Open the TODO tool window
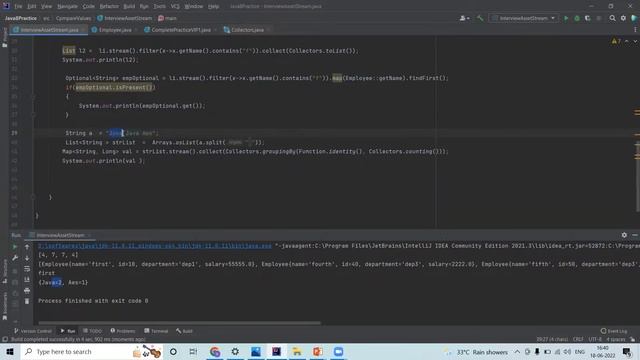This screenshot has height=360, width=640. (92, 331)
